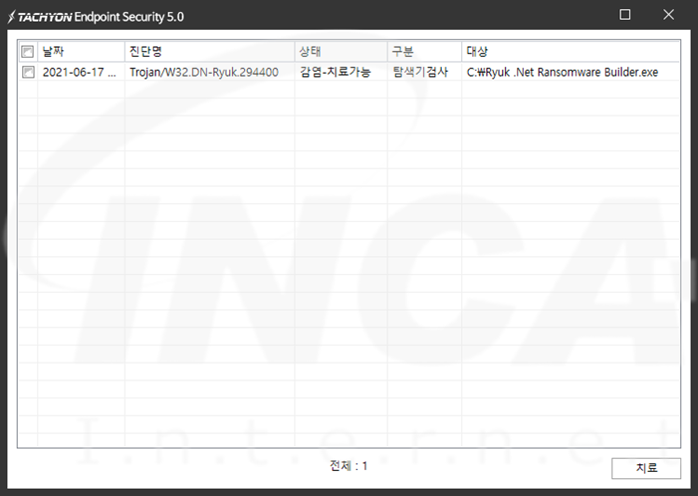Click the 전체 : 1 total count label

(x=349, y=466)
